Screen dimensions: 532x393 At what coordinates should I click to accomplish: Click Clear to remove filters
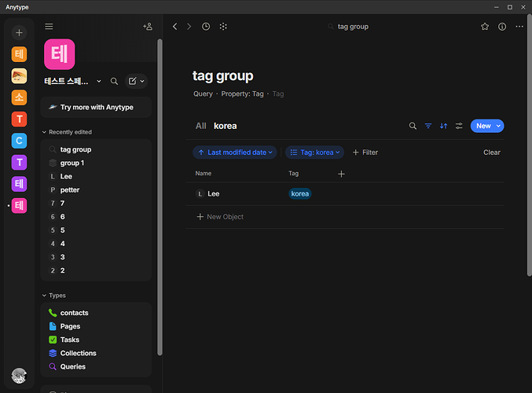pos(492,152)
